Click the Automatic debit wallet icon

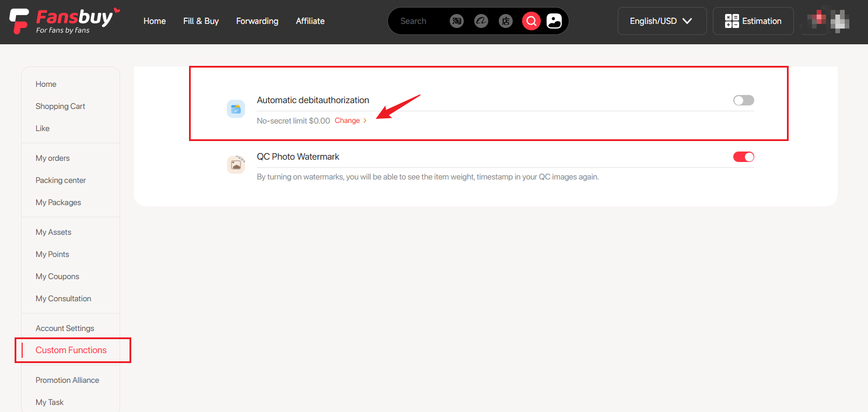pos(236,108)
